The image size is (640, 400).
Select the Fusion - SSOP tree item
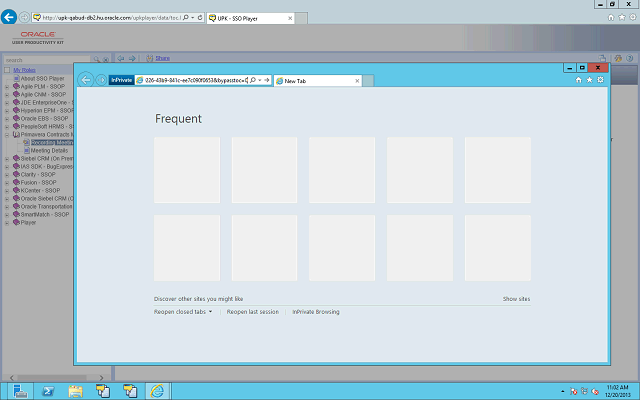pyautogui.click(x=38, y=182)
